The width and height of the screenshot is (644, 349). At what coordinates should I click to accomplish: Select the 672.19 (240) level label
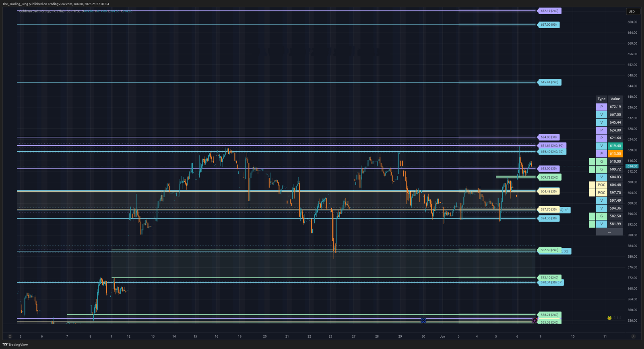(x=549, y=11)
